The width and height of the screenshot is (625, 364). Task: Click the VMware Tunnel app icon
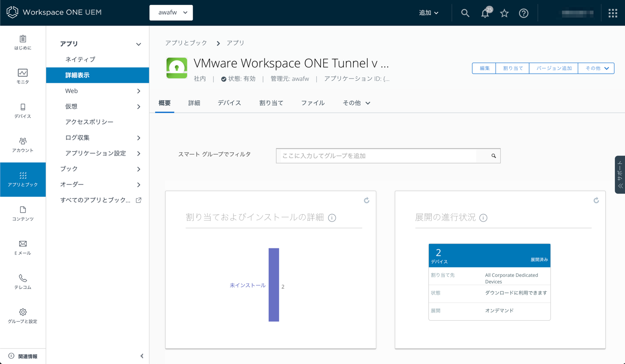pyautogui.click(x=177, y=68)
